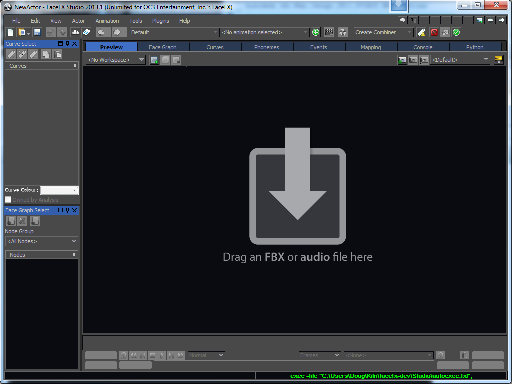Click the first curve tool in Curve Select
Image resolution: width=512 pixels, height=385 pixels.
point(11,54)
